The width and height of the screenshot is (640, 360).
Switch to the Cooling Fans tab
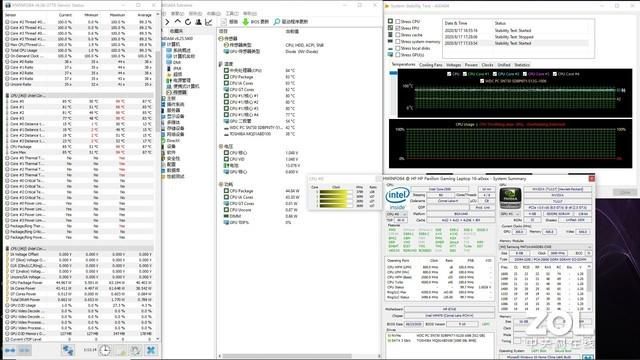(431, 65)
